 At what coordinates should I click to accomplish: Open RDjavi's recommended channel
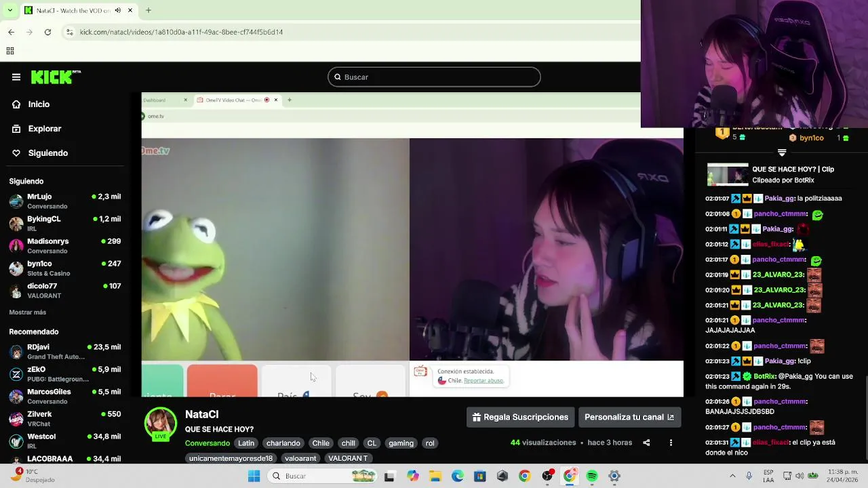[x=65, y=352]
